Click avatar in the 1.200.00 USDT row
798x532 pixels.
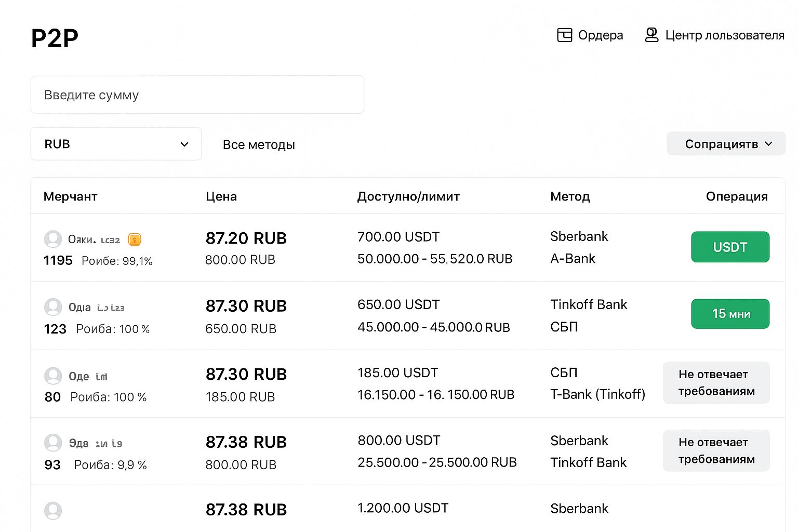[x=53, y=511]
